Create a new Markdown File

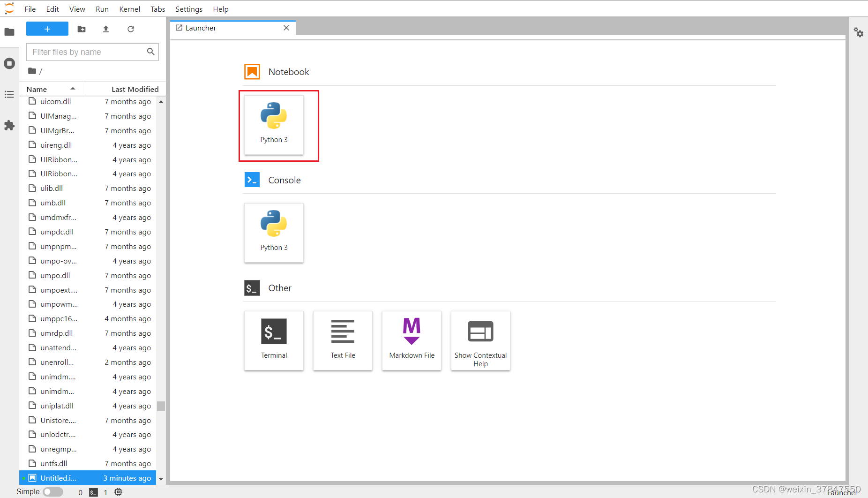412,340
